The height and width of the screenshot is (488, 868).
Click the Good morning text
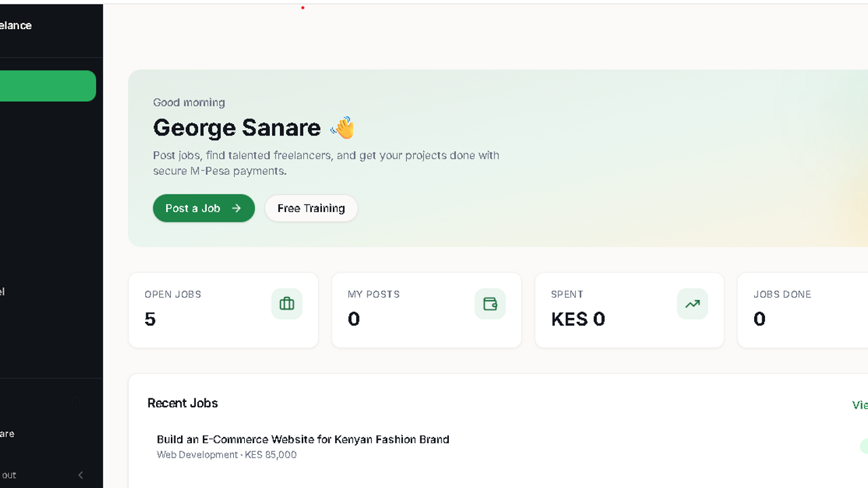coord(189,102)
